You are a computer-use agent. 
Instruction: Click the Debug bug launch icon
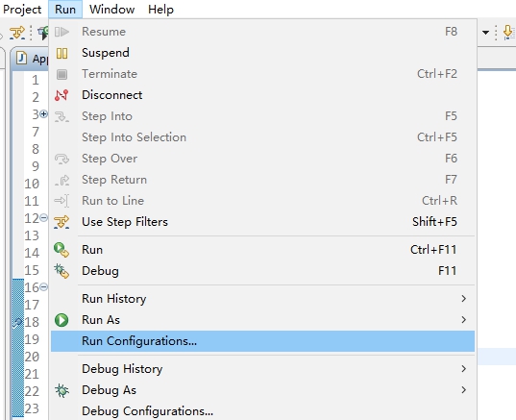click(61, 271)
